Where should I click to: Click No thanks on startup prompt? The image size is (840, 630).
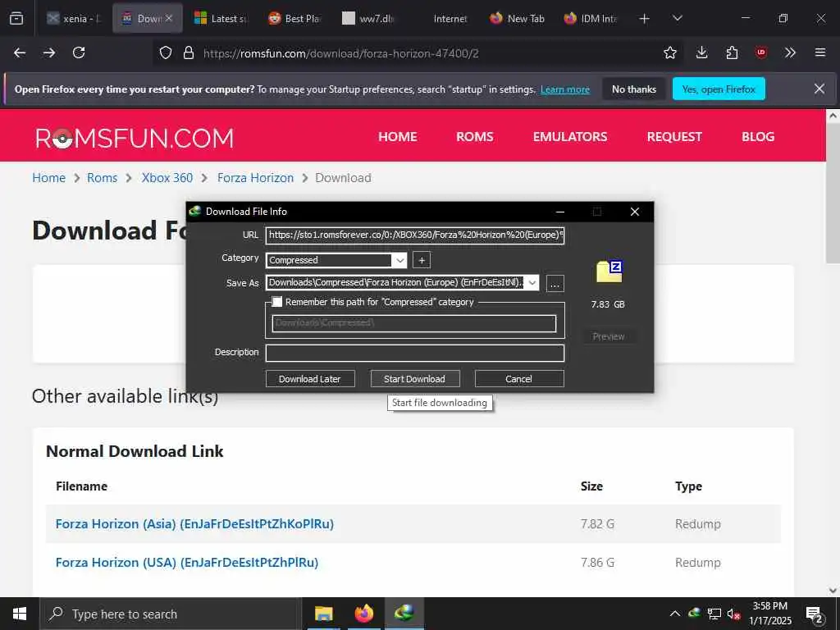(x=634, y=89)
